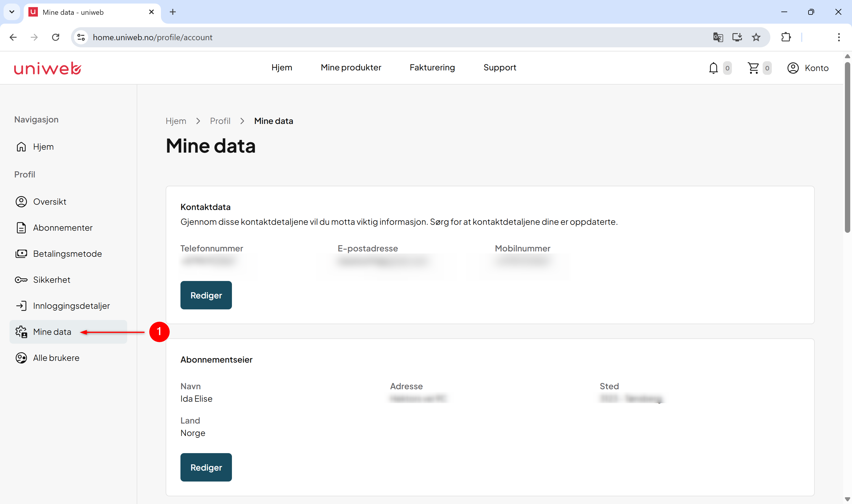The width and height of the screenshot is (852, 504).
Task: Click the browser forward arrow
Action: (x=34, y=37)
